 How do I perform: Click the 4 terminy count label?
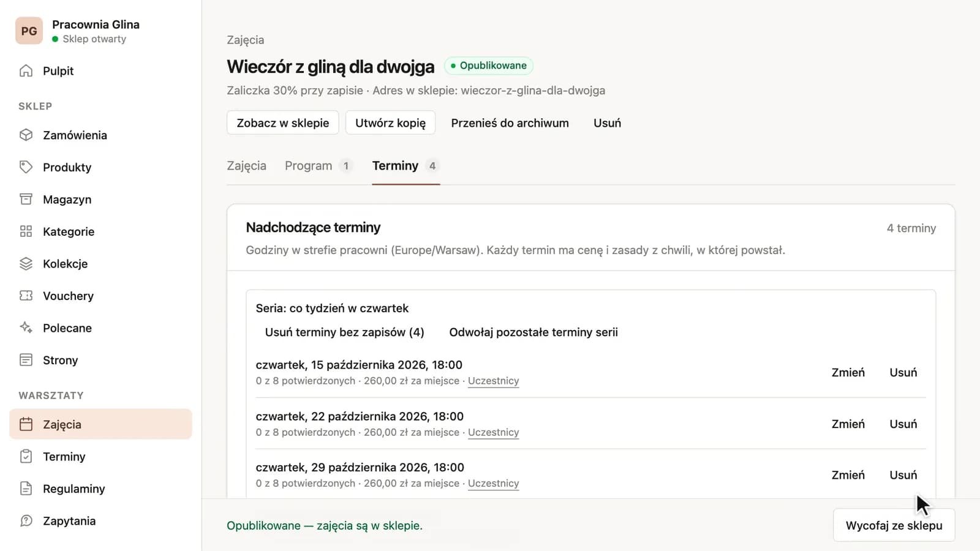point(911,228)
